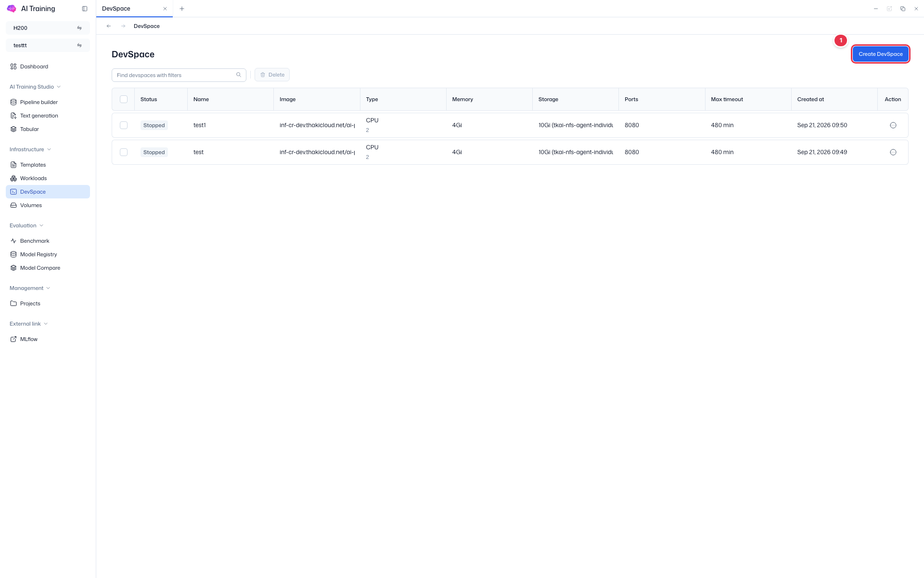Close the DevSpace tab

coord(165,9)
